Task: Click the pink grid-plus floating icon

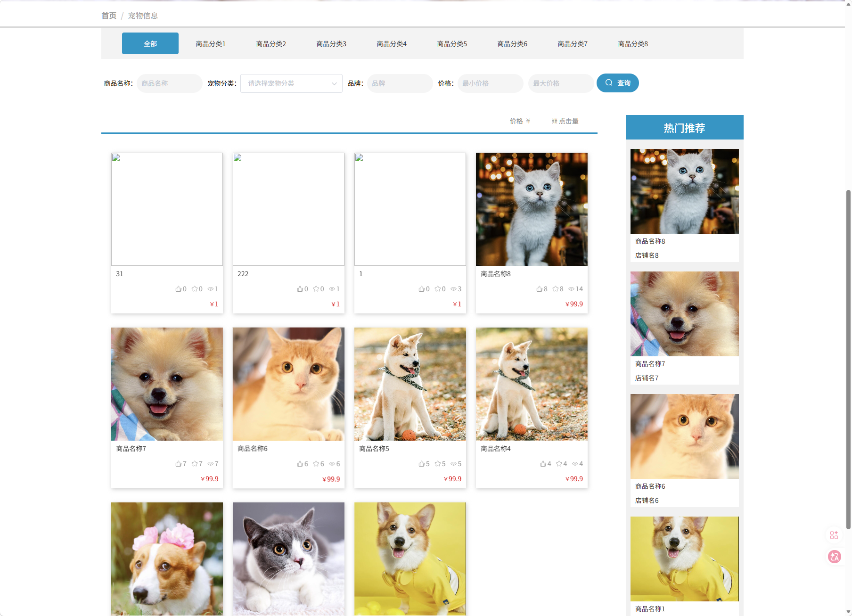Action: [x=834, y=535]
